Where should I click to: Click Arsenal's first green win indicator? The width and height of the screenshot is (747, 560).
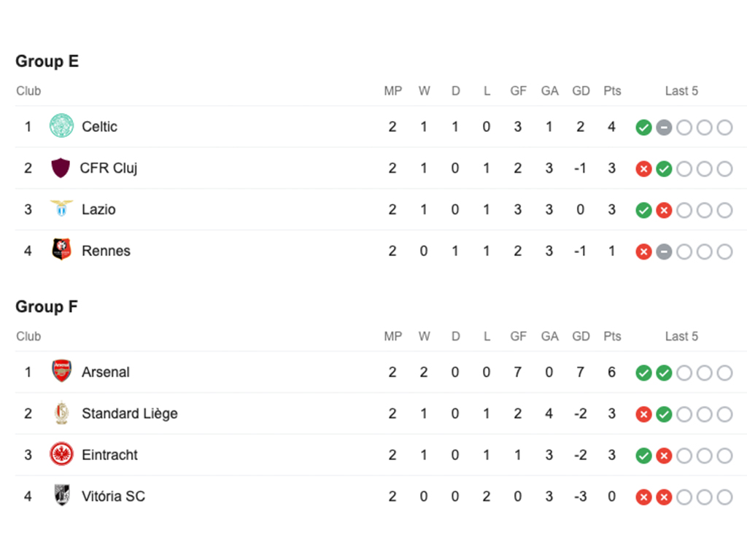tap(643, 373)
